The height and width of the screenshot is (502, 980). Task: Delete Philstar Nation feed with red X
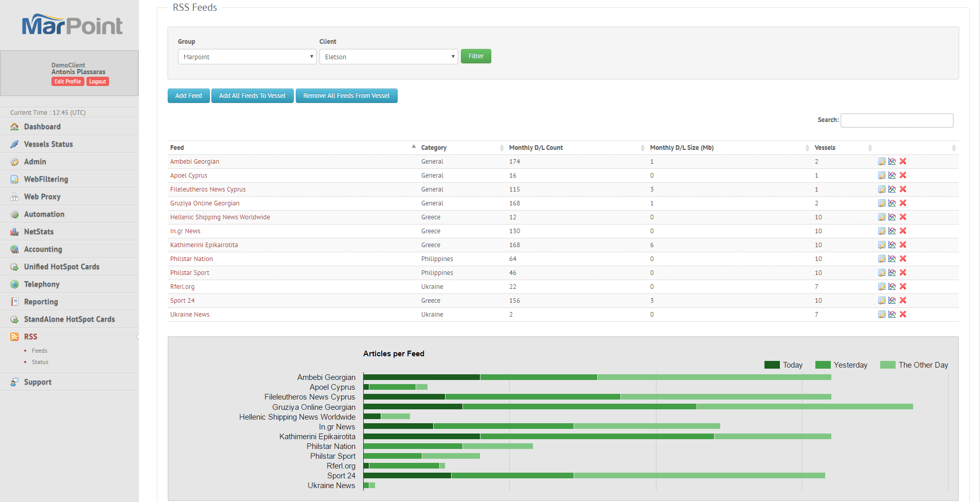point(903,259)
